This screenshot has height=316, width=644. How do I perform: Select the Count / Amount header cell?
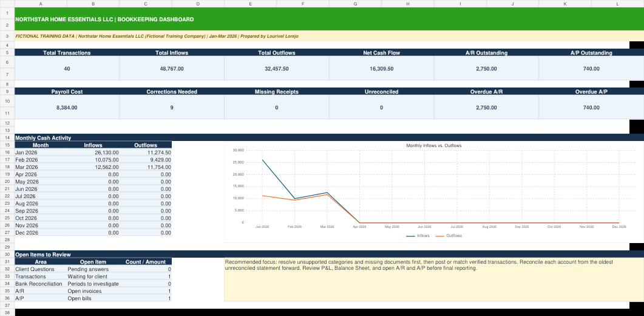(x=146, y=262)
